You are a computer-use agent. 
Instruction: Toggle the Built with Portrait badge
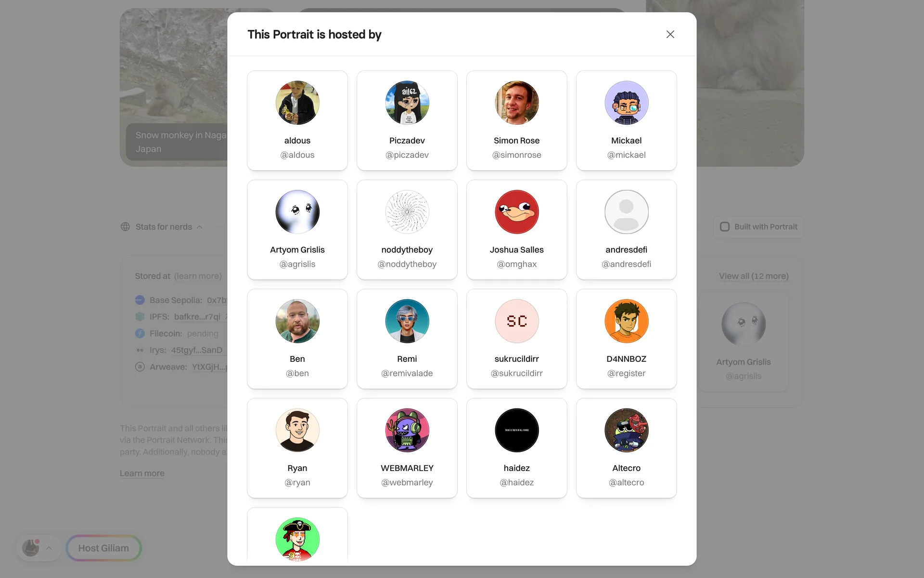[758, 227]
